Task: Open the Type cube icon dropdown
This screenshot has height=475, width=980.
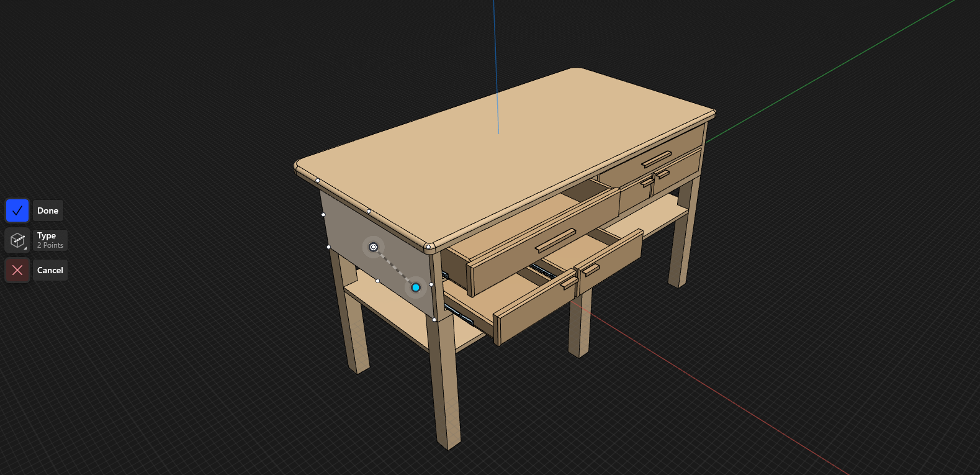Action: 17,240
